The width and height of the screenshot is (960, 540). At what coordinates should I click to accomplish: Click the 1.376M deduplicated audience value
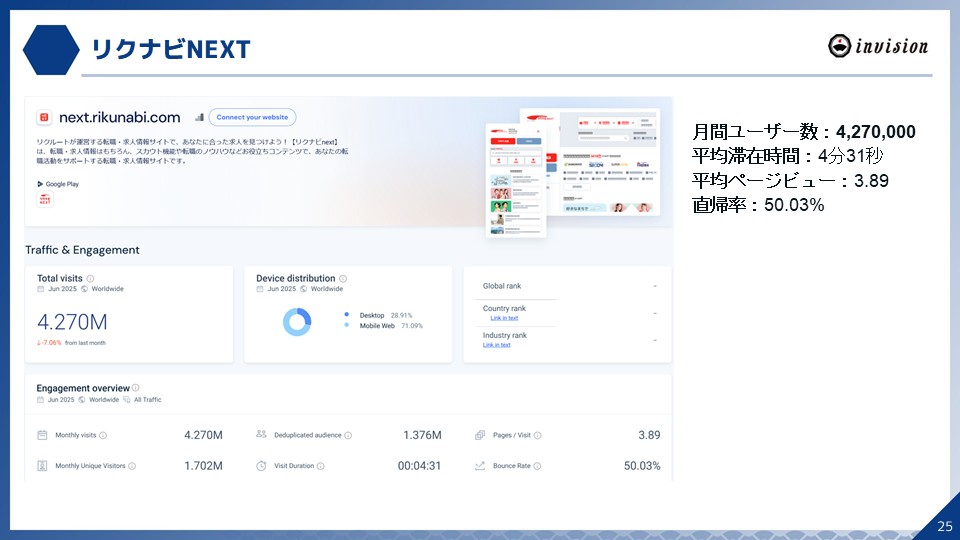[422, 435]
